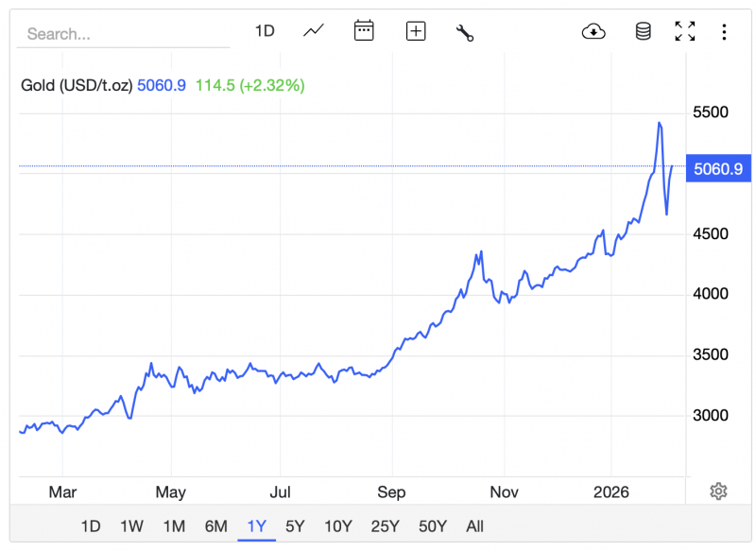Open the database data icon
756x551 pixels.
(643, 31)
